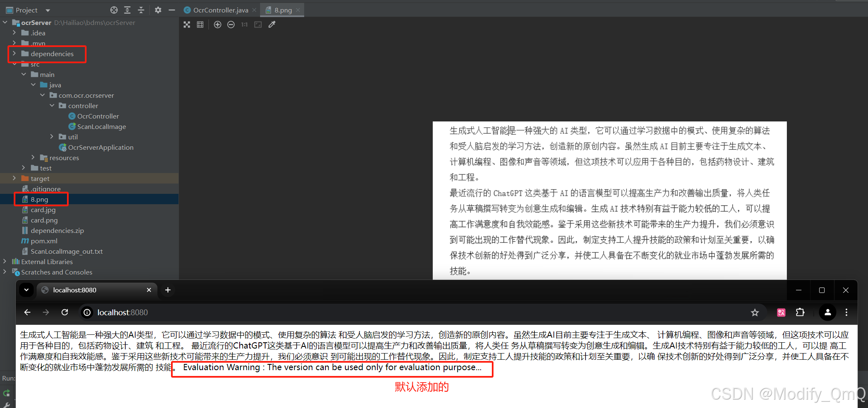Select the color picker eyedropper icon

tap(272, 25)
